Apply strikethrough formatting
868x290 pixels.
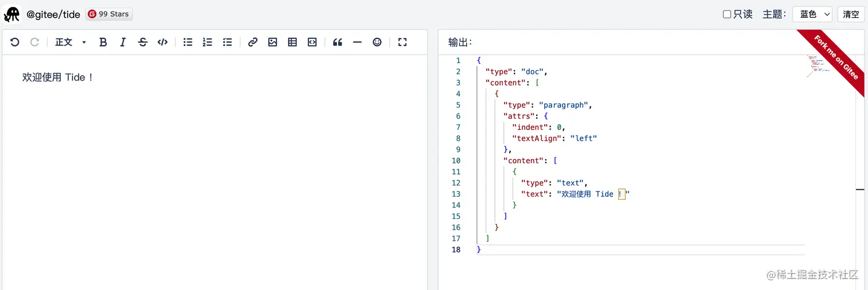143,42
